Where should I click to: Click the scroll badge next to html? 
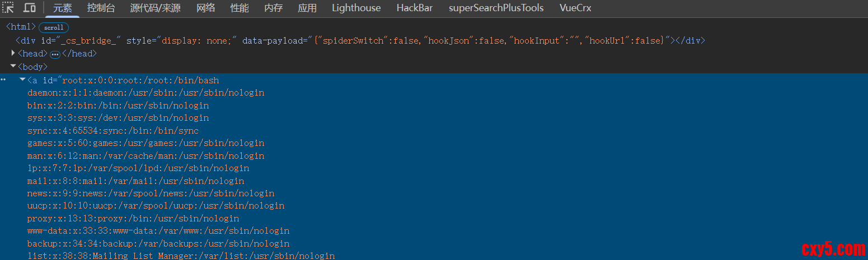[x=54, y=27]
